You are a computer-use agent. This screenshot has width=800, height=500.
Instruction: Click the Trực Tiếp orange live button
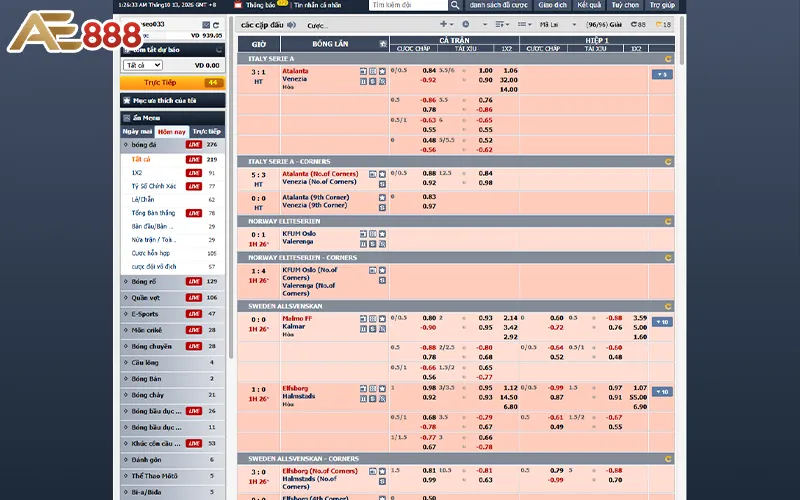[x=172, y=83]
